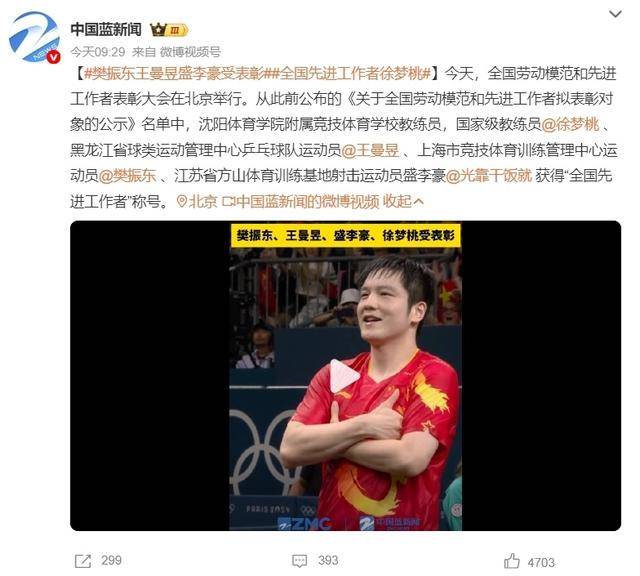Like the post with the thumbs-up icon
The height and width of the screenshot is (576, 640).
coord(512,560)
